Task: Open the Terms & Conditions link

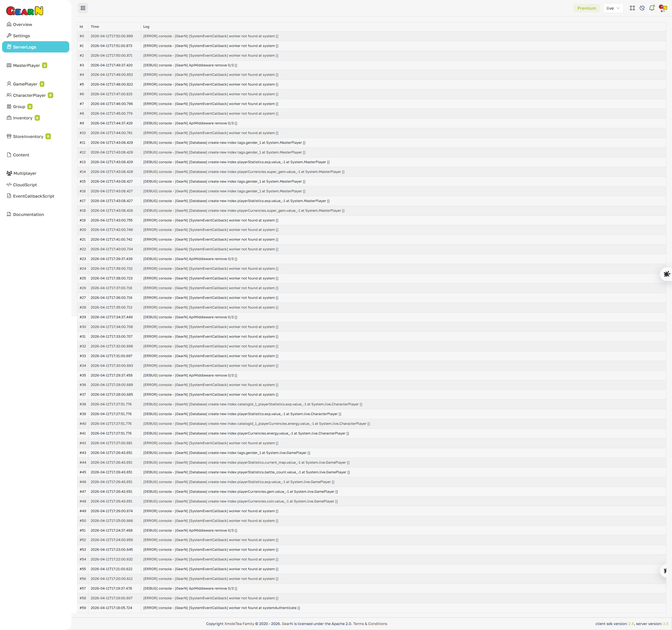Action: [370, 624]
